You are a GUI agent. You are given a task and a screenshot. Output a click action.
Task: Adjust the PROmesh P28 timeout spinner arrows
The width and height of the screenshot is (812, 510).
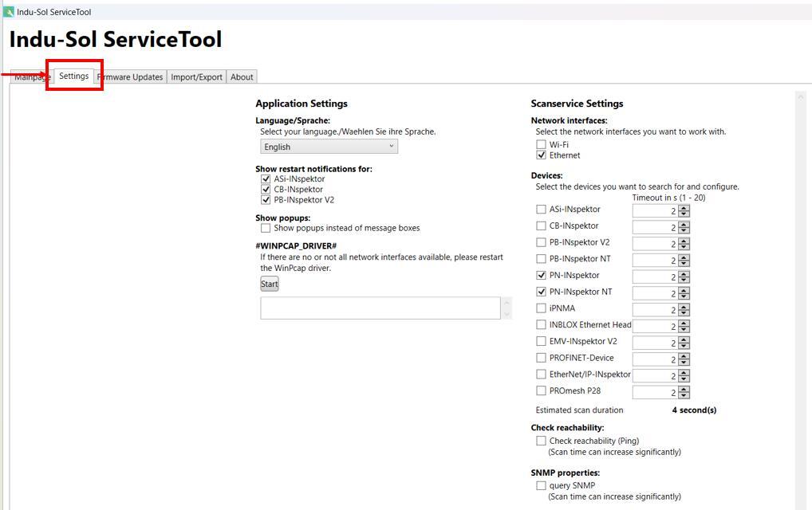coord(684,393)
